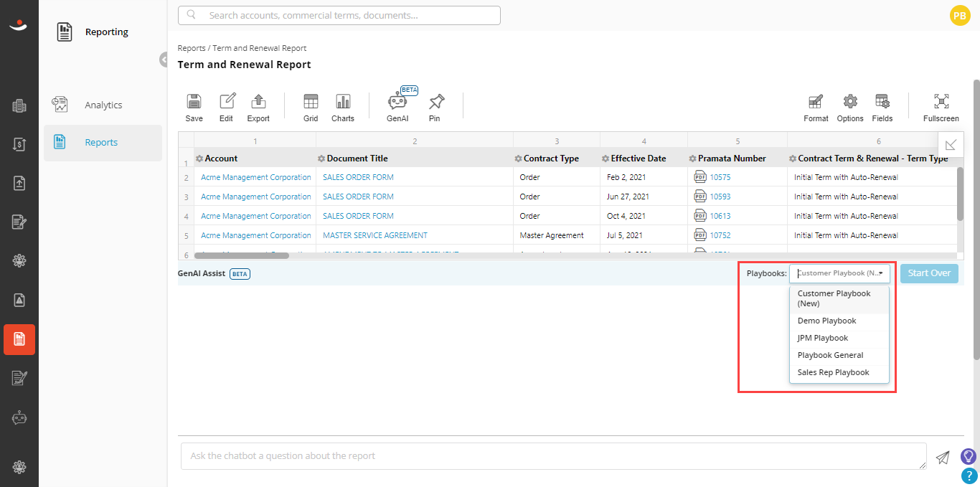Click the collapse arrow at grid corner
The image size is (980, 487).
tap(951, 145)
